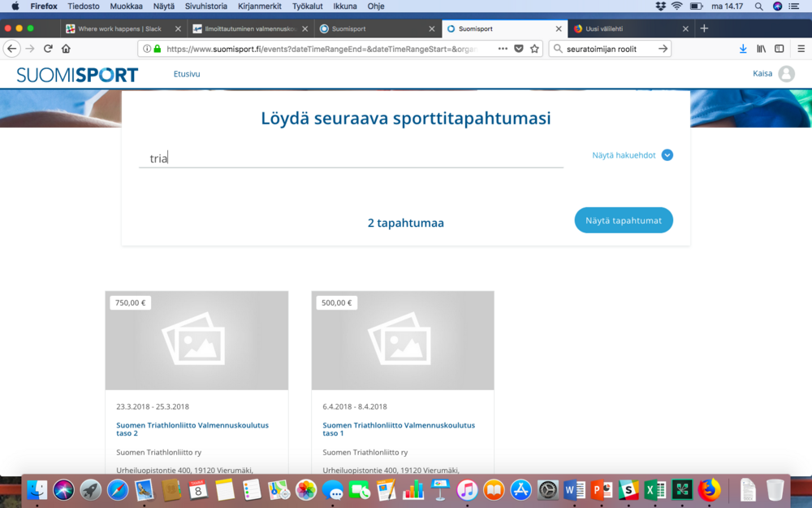Open the 500,00 € event thumbnail
The height and width of the screenshot is (508, 812).
(x=403, y=341)
